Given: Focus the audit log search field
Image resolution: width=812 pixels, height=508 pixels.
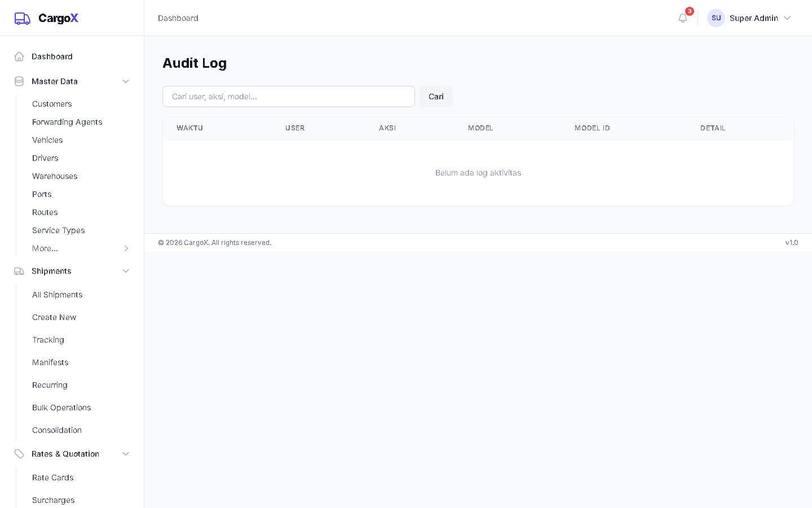Looking at the screenshot, I should (289, 97).
